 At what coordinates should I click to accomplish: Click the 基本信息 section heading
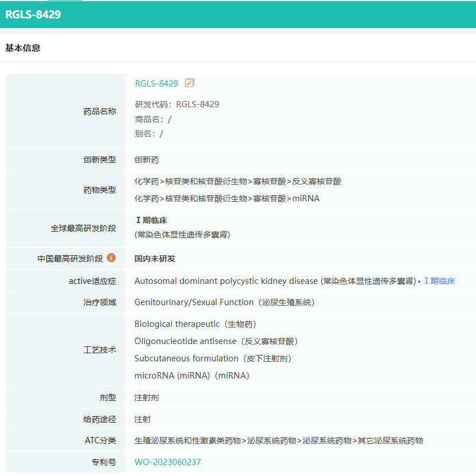point(23,48)
